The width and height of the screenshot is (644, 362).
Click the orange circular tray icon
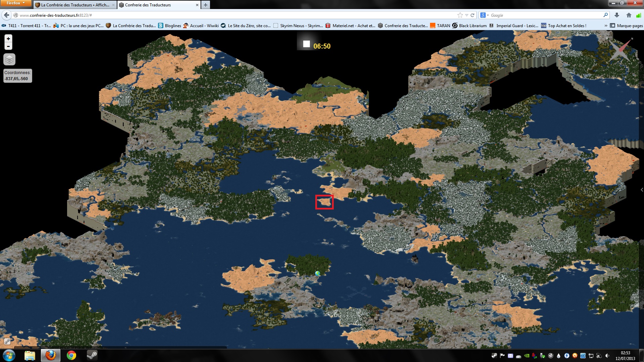575,356
